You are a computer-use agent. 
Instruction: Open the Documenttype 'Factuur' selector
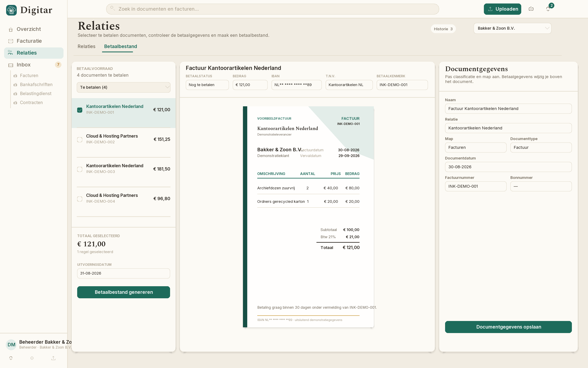(x=541, y=147)
